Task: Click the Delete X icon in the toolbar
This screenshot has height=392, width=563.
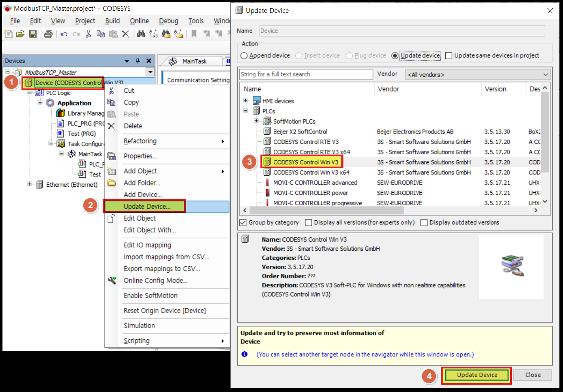Action: tap(125, 34)
